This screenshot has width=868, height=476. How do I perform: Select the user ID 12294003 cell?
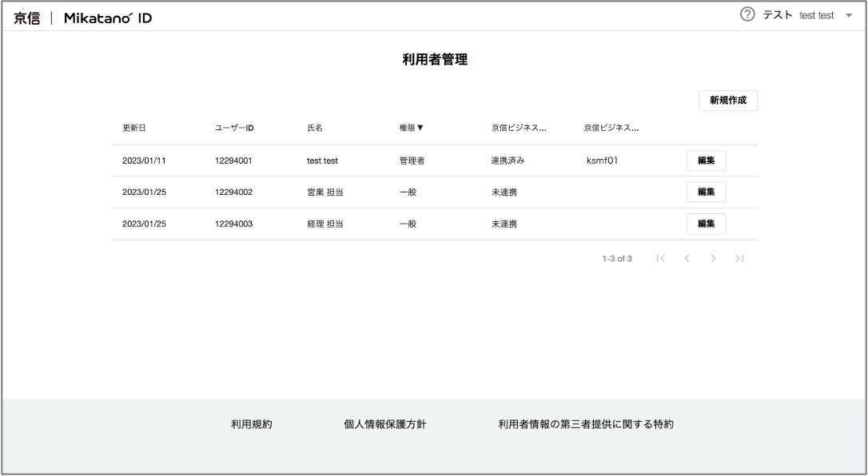[233, 224]
